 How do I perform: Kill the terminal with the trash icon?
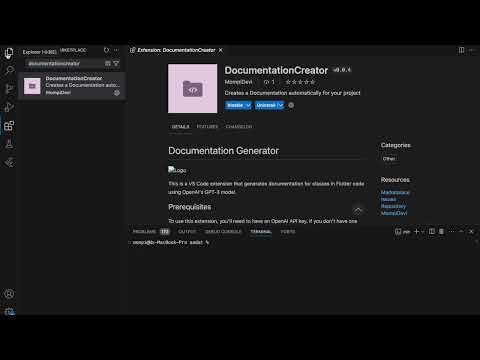tap(441, 231)
